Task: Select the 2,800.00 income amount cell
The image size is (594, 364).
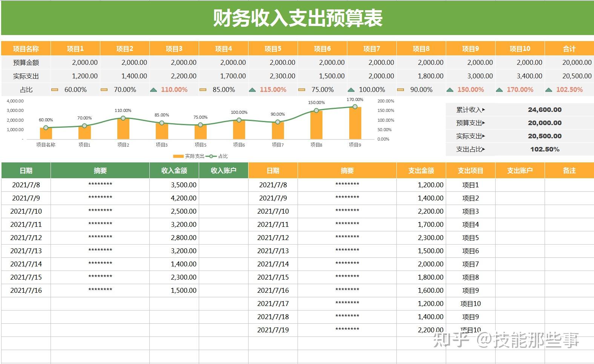Action: tap(174, 238)
